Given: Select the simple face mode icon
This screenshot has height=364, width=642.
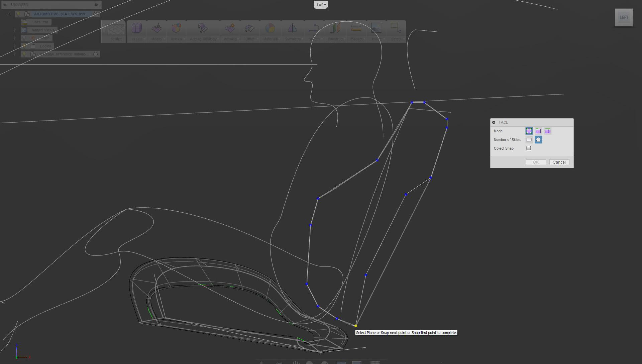Looking at the screenshot, I should click(529, 131).
